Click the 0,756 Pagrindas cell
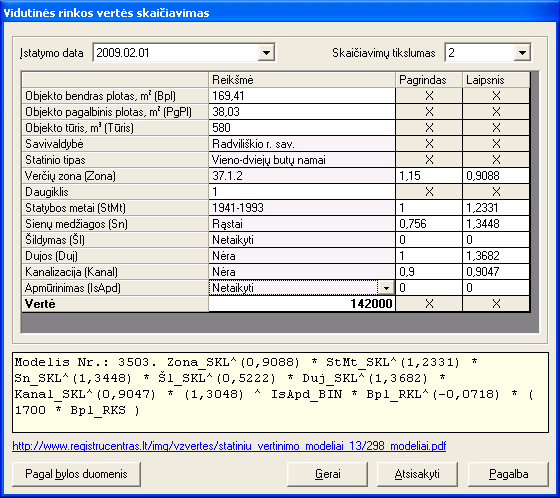The height and width of the screenshot is (498, 560). 429,224
